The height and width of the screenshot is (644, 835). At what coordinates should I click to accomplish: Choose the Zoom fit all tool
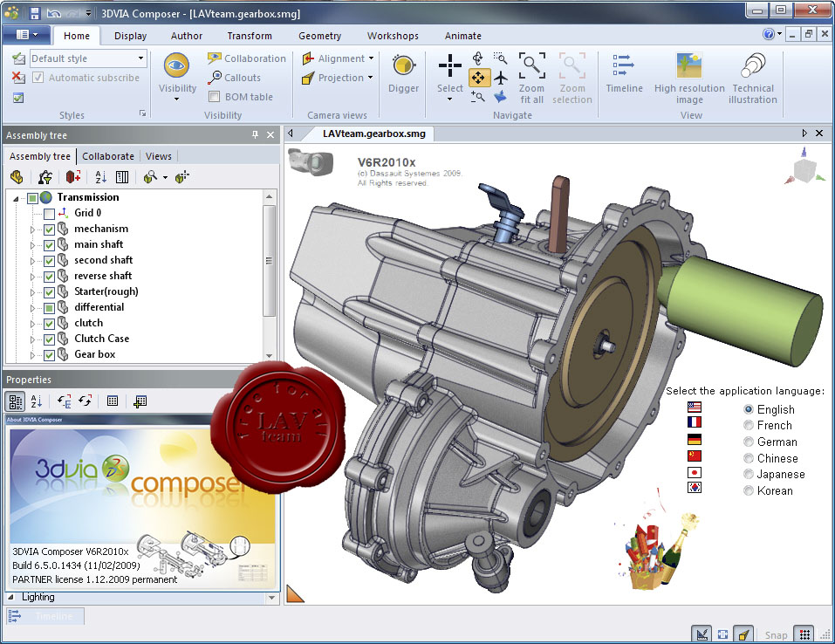pyautogui.click(x=531, y=78)
